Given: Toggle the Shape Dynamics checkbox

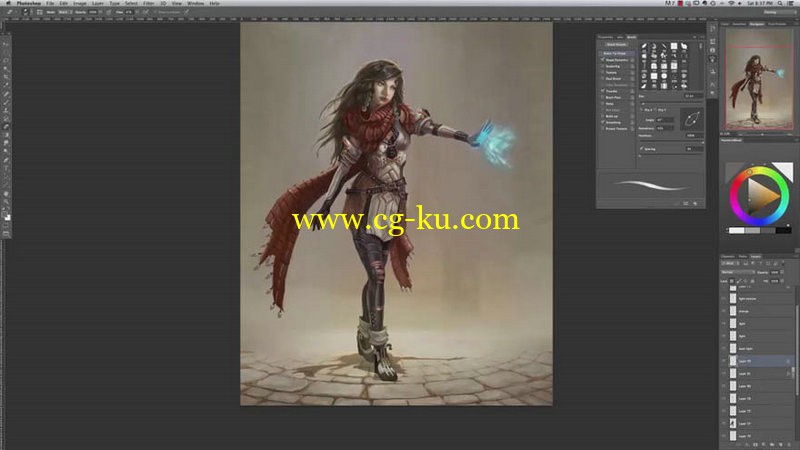Looking at the screenshot, I should pos(603,60).
